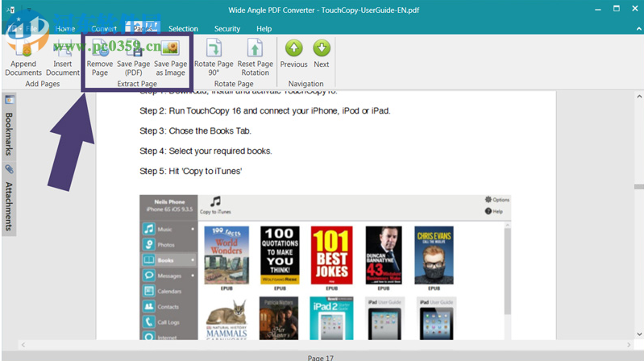The width and height of the screenshot is (644, 361).
Task: Open the Help ribbon tab
Action: coord(264,29)
